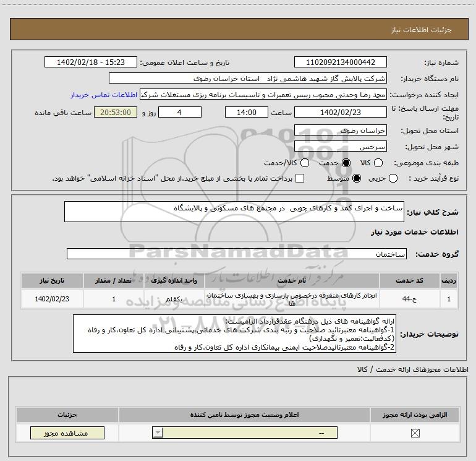Click the شرح کلی نیاز description box
Image resolution: width=476 pixels, height=461 pixels.
[234, 212]
